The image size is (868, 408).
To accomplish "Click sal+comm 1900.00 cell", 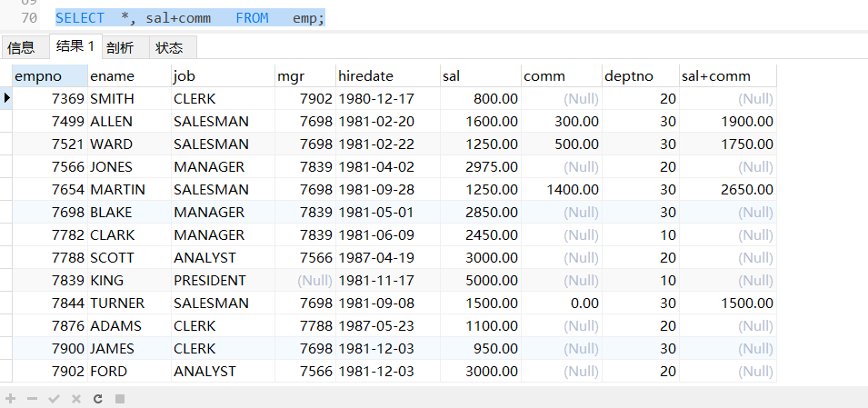I will pyautogui.click(x=728, y=121).
